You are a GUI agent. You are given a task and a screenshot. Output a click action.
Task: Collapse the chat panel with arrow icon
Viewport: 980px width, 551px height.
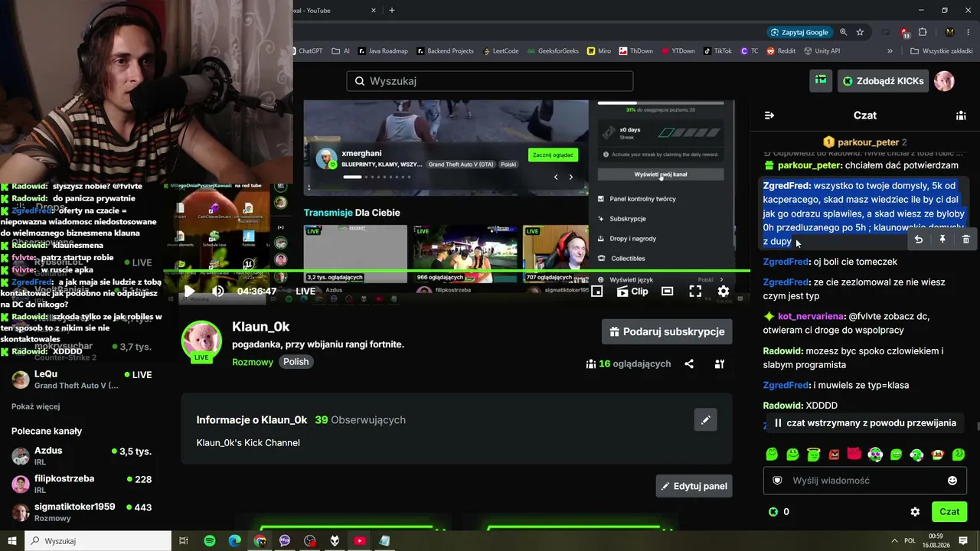(x=769, y=116)
